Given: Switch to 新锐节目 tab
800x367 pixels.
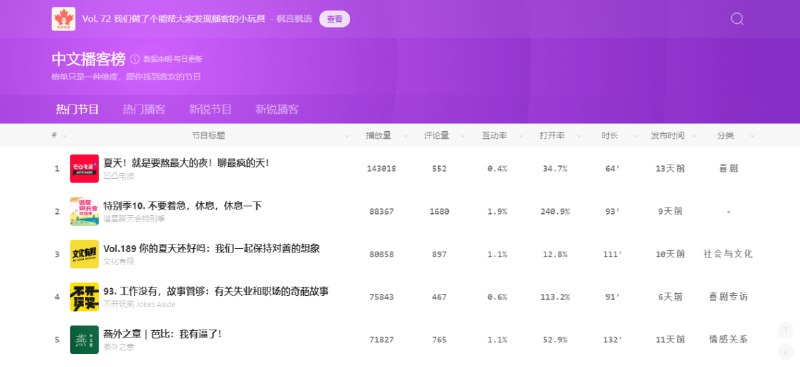Looking at the screenshot, I should [x=210, y=109].
